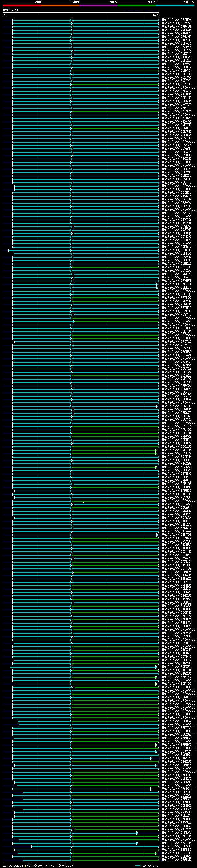Image resolution: width=197 pixels, height=868 pixels.
Task: Select the UniRef100_P49401 label
Action: [x=176, y=121]
